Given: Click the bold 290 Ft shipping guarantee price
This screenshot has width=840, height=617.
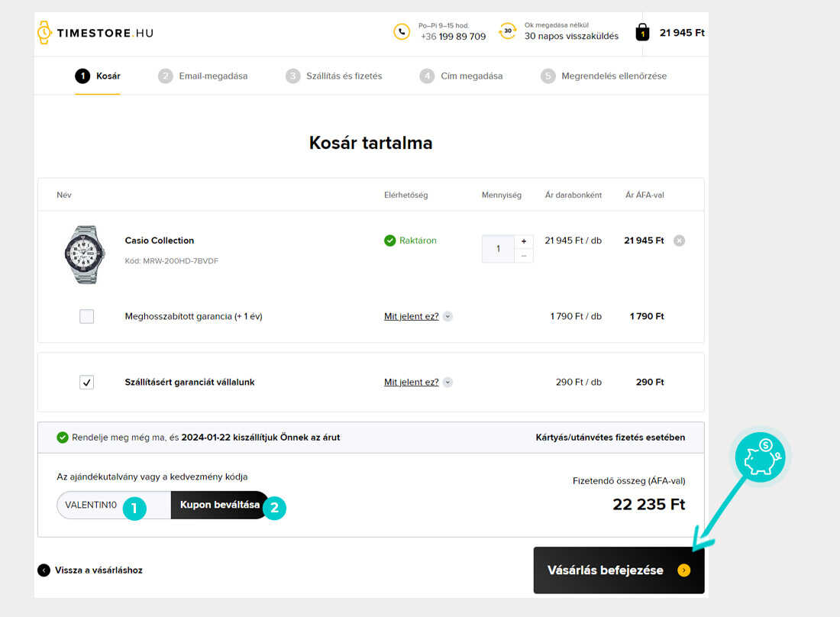Looking at the screenshot, I should point(650,383).
